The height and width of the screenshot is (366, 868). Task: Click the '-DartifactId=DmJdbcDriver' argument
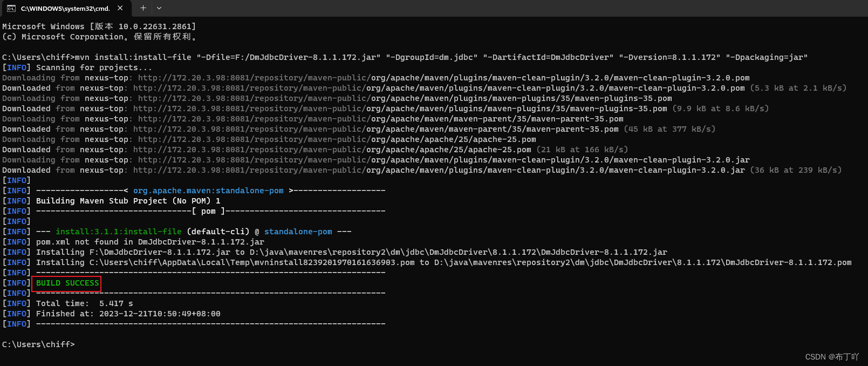[x=548, y=57]
